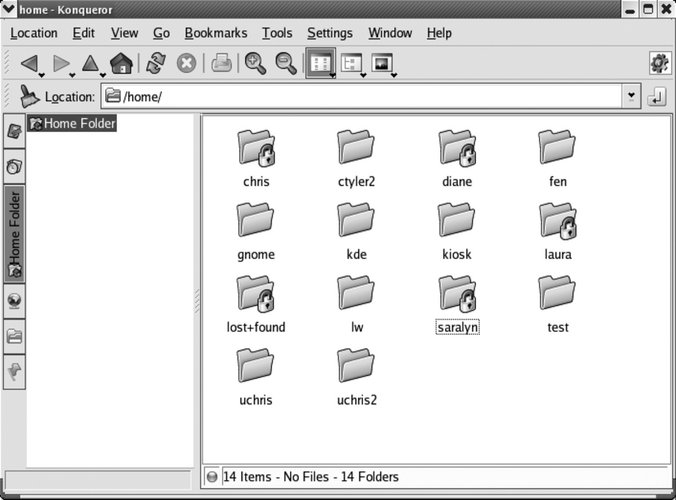Open the Bookmarks menu
Screen dimensions: 676x500
pos(216,33)
